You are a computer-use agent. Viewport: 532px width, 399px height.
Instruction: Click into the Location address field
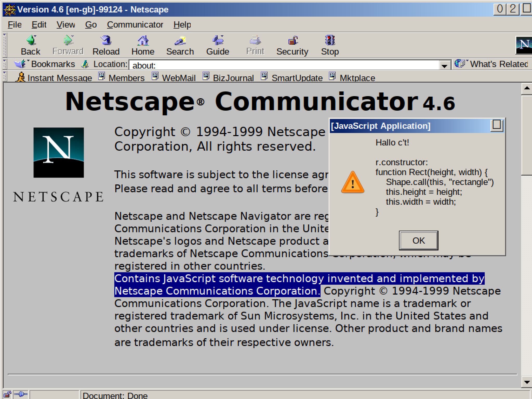click(x=284, y=65)
